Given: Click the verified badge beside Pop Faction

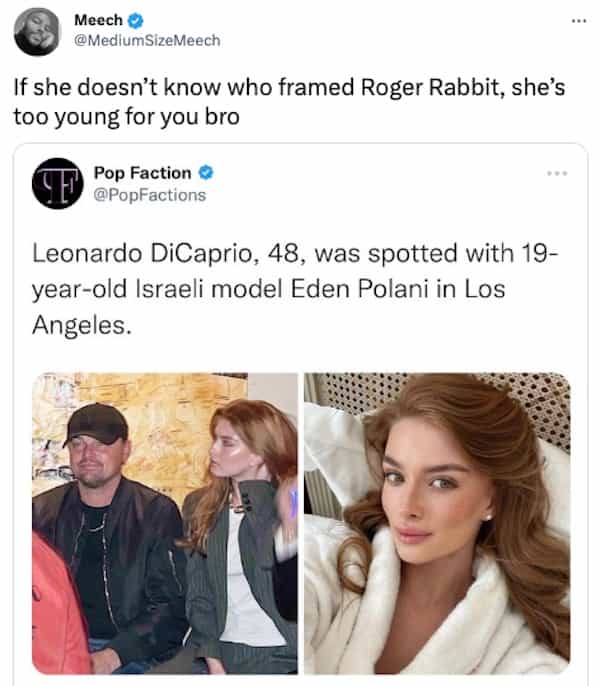Looking at the screenshot, I should (x=206, y=173).
